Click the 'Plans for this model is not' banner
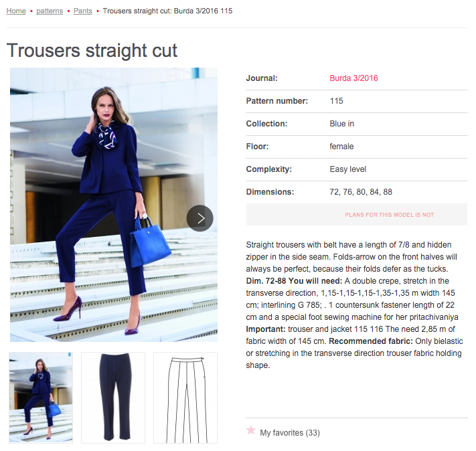The width and height of the screenshot is (476, 451). (357, 215)
